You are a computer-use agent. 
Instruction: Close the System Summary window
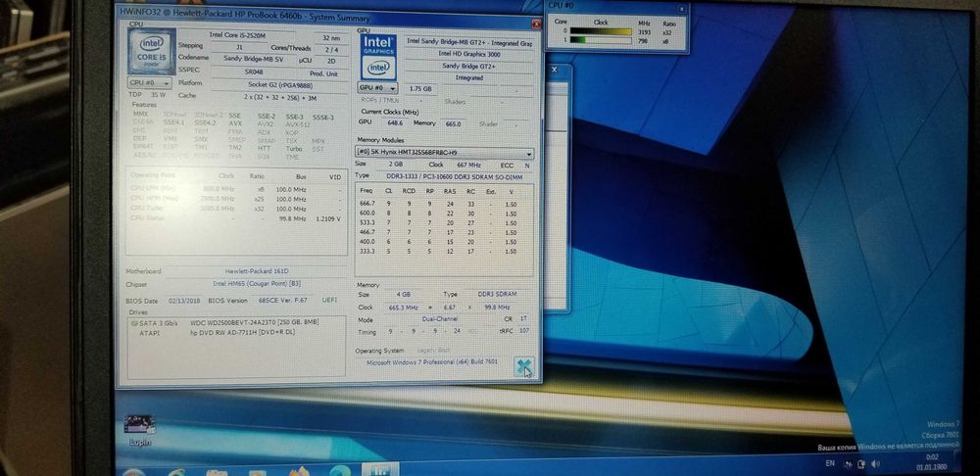536,24
